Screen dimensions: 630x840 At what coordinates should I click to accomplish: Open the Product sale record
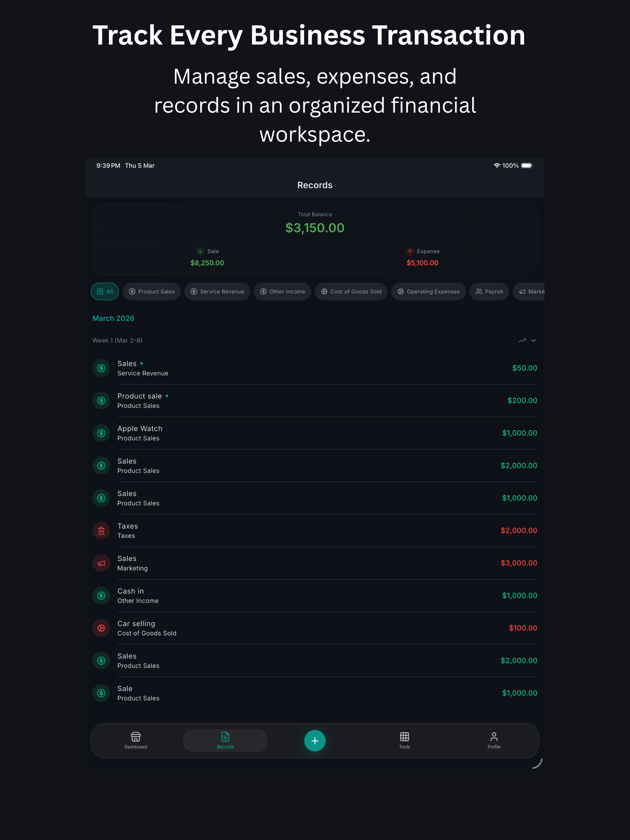[x=315, y=401]
